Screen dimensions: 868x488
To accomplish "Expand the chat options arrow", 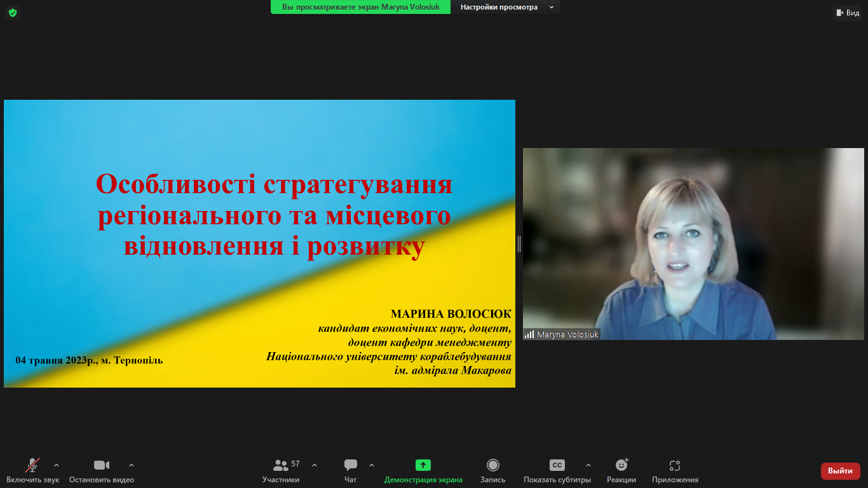I will [x=372, y=465].
